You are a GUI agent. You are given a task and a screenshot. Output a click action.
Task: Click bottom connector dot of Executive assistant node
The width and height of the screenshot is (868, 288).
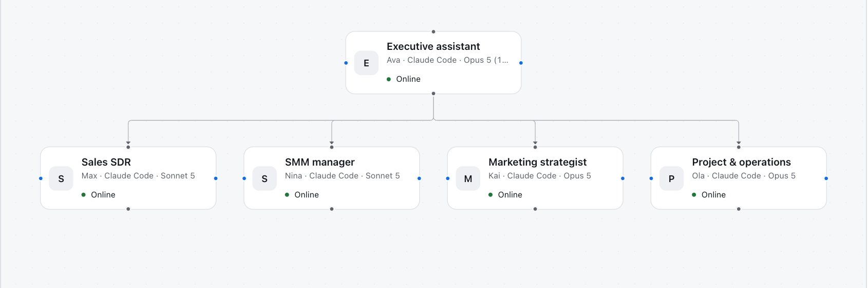[x=433, y=94]
